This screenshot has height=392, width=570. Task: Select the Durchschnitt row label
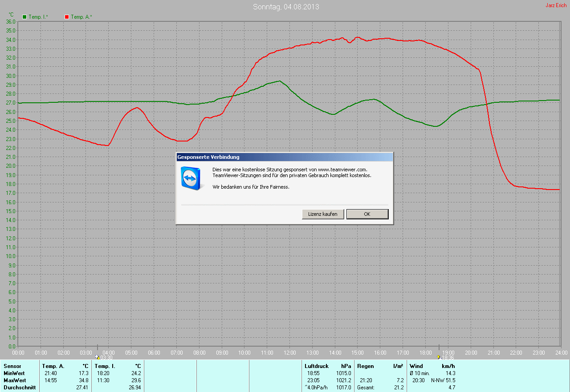pyautogui.click(x=20, y=388)
